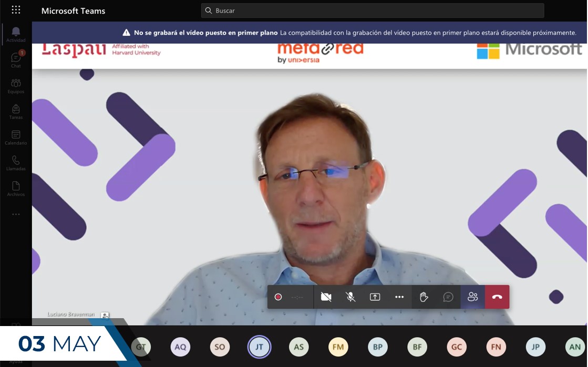Select participant avatar FM

tap(338, 347)
